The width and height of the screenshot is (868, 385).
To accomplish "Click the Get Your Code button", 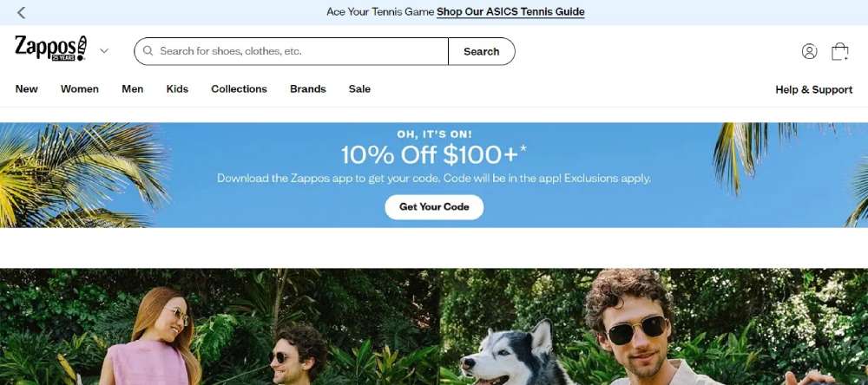I will 434,207.
